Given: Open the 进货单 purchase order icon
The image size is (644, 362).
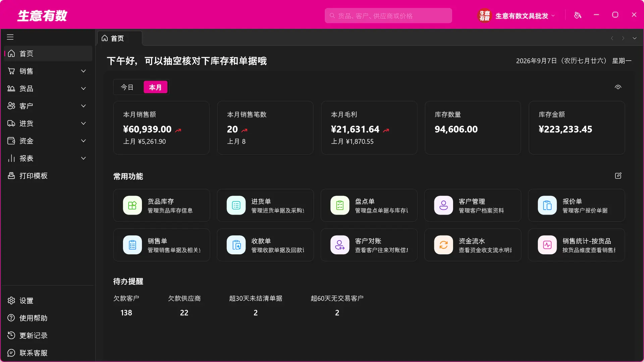Looking at the screenshot, I should [236, 205].
